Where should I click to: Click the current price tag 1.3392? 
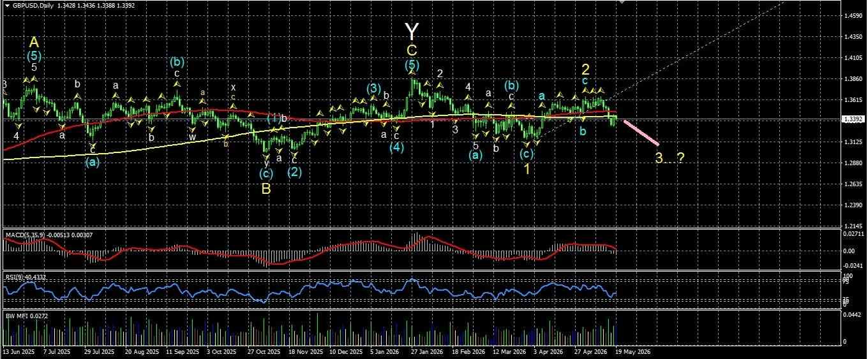(x=853, y=119)
